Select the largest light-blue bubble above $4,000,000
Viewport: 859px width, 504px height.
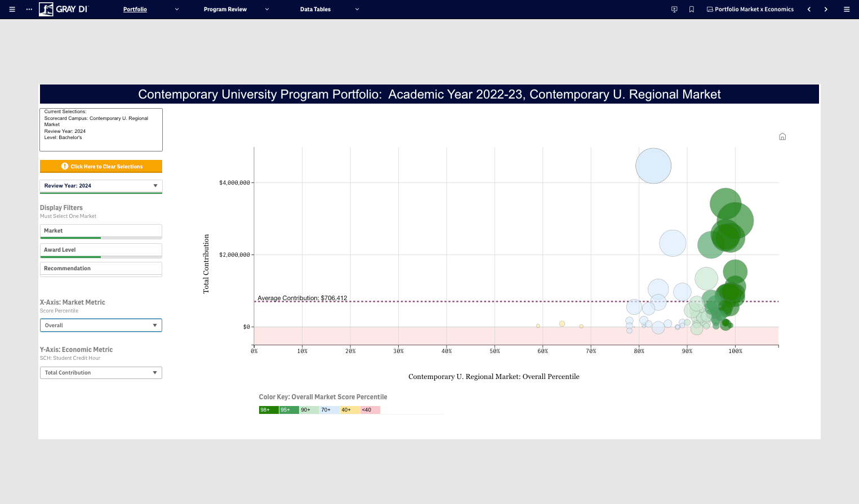(653, 166)
